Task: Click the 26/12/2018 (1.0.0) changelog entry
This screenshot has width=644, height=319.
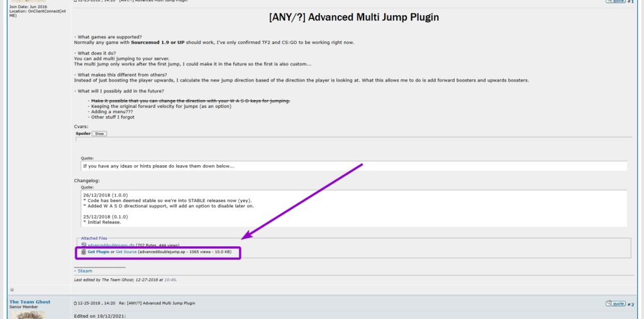Action: (106, 195)
